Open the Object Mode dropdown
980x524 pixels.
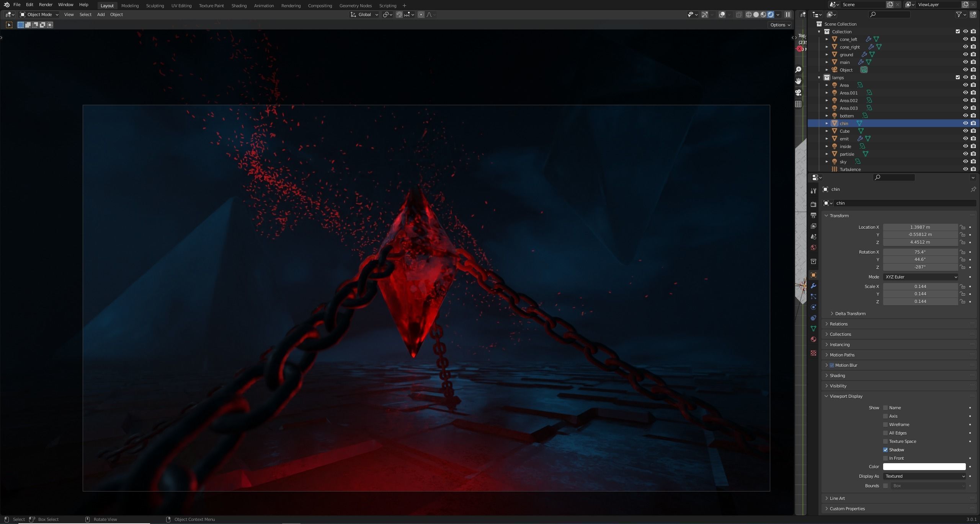[x=39, y=15]
